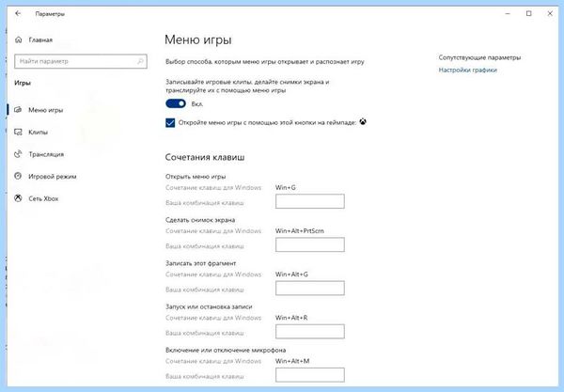The image size is (564, 392).
Task: Click custom shortcut field for Сделать снимок экрана
Action: pos(309,244)
